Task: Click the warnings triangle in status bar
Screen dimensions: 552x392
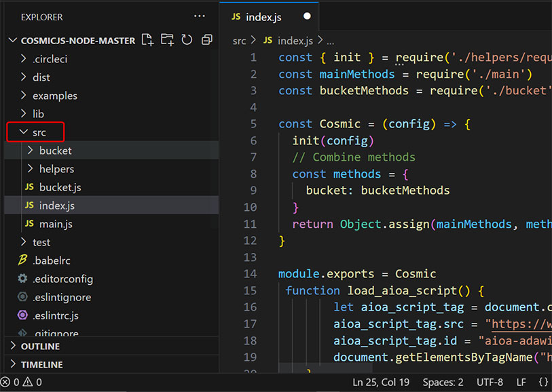Action: [x=28, y=382]
